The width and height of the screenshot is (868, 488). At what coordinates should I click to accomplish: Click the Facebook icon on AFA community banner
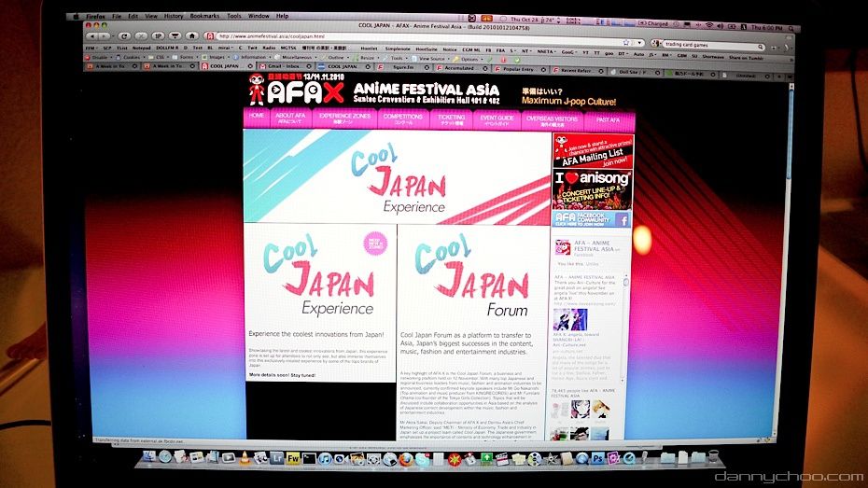tap(623, 219)
